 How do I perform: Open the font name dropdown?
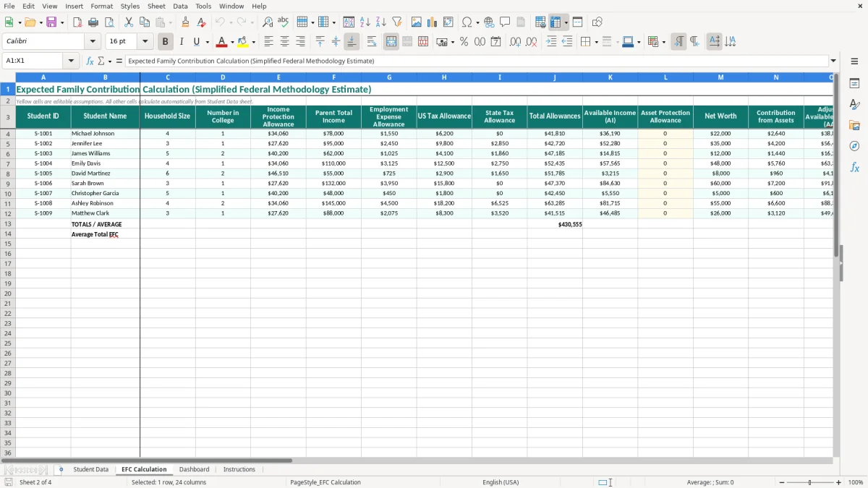pos(93,42)
